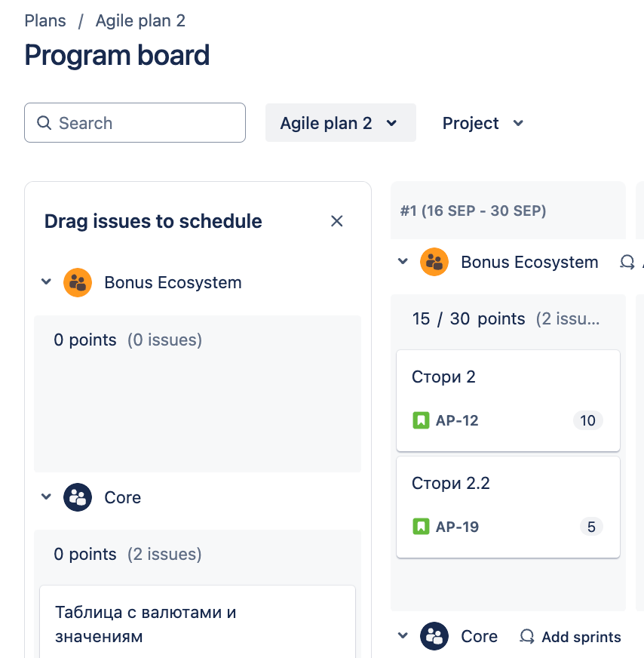Click into the Search input field
644x658 pixels.
pos(135,122)
